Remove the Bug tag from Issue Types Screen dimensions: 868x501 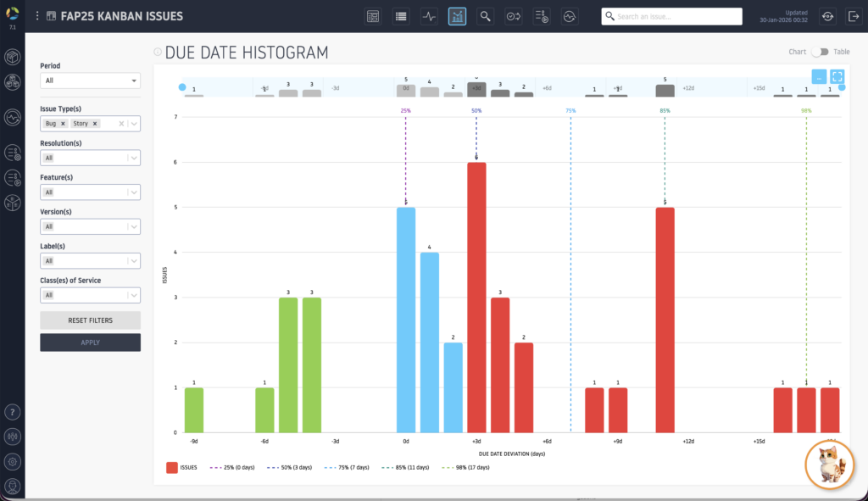pos(64,124)
